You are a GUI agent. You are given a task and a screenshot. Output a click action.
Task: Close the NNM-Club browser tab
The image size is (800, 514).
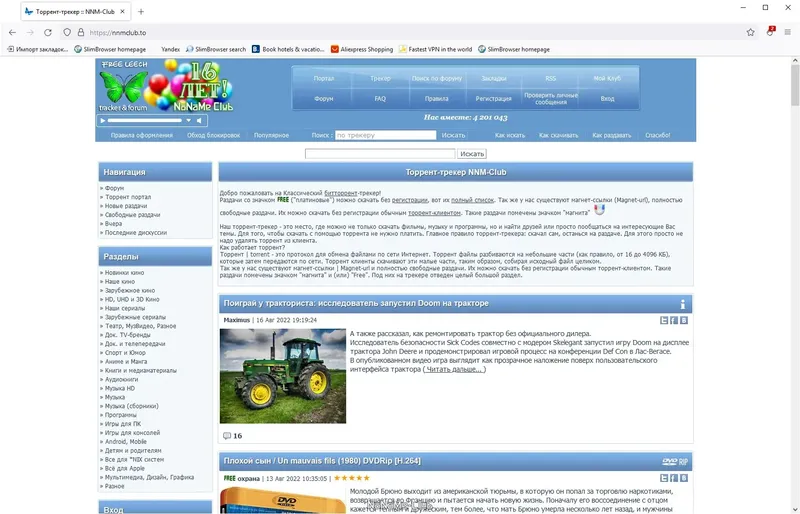pos(122,11)
